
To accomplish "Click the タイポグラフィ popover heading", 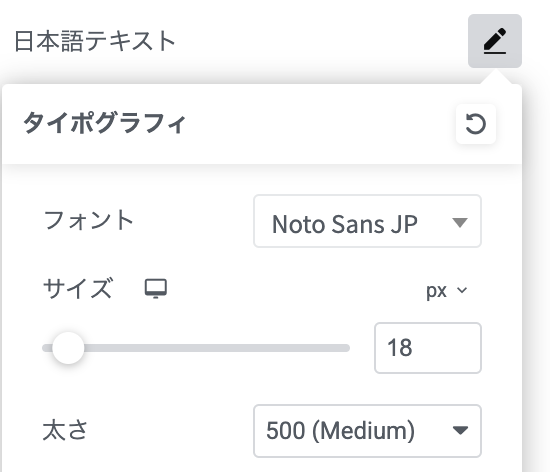I will tap(104, 123).
